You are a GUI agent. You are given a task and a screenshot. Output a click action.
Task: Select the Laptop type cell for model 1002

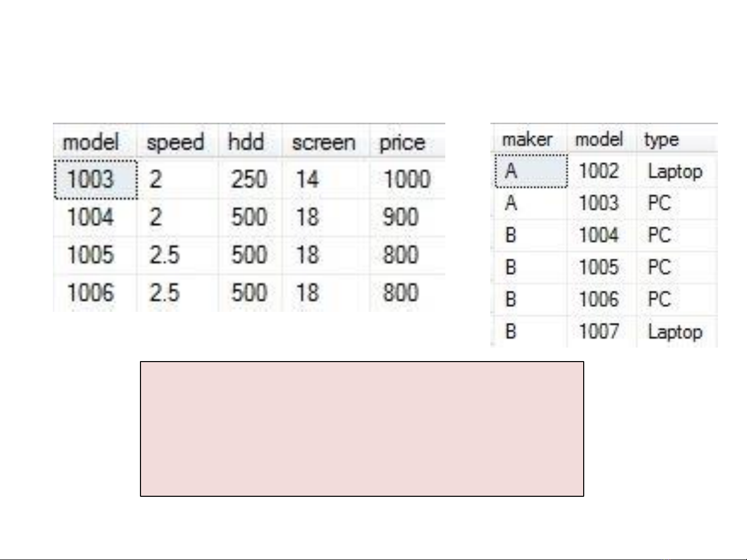675,171
